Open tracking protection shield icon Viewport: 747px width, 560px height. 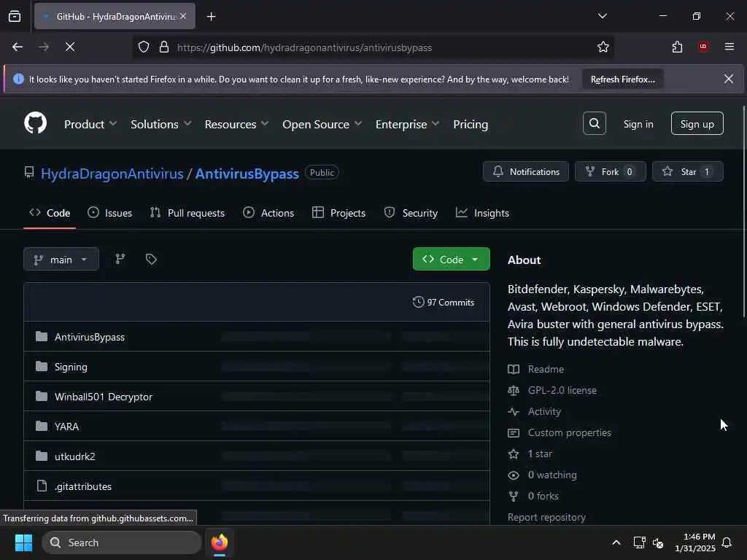pyautogui.click(x=144, y=47)
